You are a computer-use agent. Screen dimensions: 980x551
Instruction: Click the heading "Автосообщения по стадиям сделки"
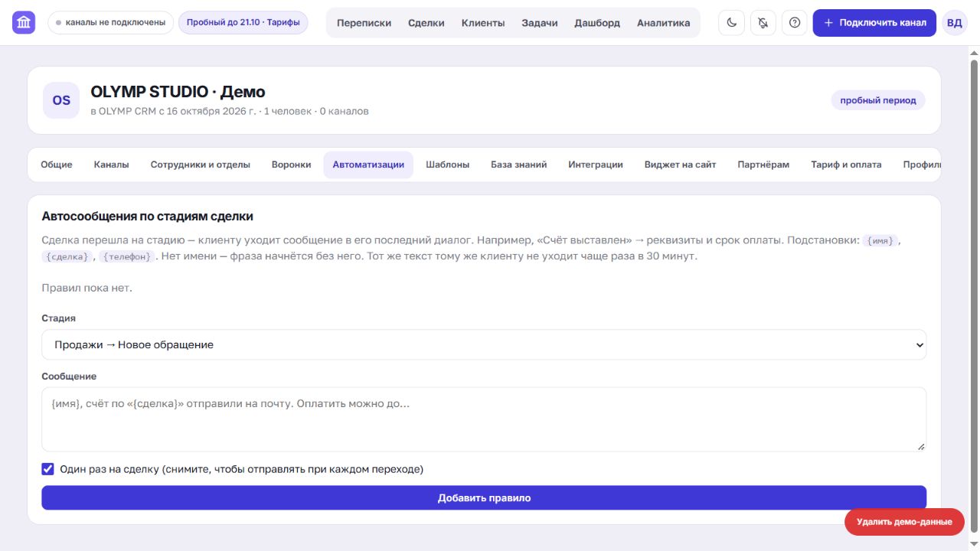click(x=147, y=217)
